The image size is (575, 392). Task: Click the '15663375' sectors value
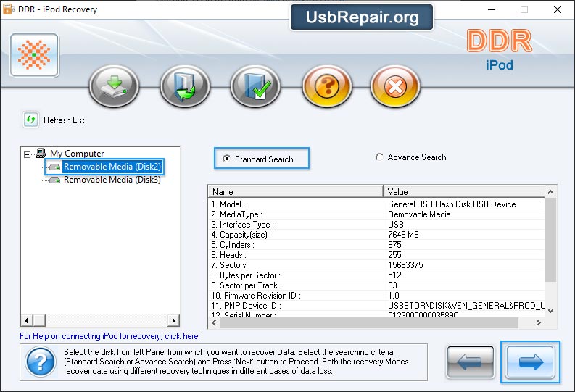[x=405, y=265]
